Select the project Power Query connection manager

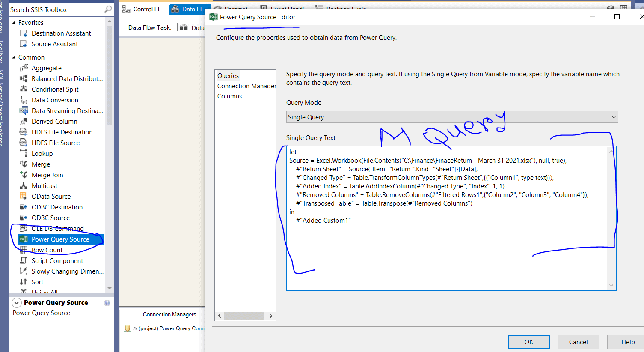point(165,328)
